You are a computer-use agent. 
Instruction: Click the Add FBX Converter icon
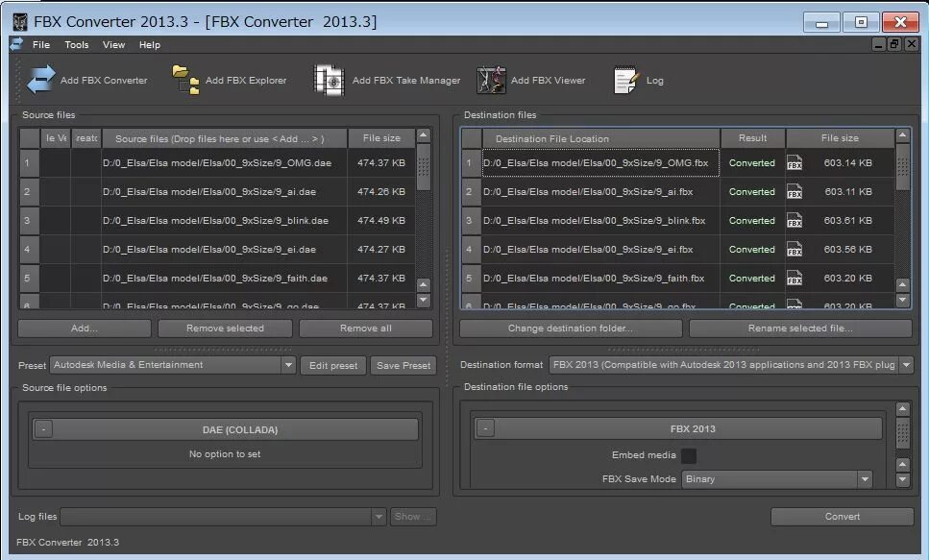[41, 80]
